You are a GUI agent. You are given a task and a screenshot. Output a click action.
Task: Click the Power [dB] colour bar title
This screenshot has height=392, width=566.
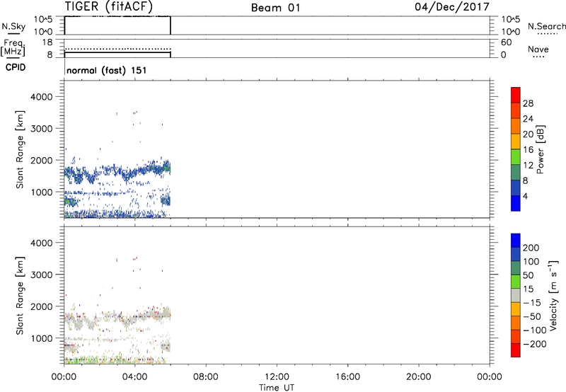(x=541, y=149)
